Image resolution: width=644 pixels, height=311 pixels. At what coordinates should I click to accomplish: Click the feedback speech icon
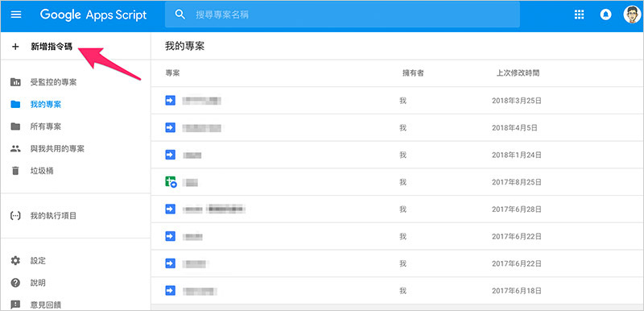[x=15, y=305]
